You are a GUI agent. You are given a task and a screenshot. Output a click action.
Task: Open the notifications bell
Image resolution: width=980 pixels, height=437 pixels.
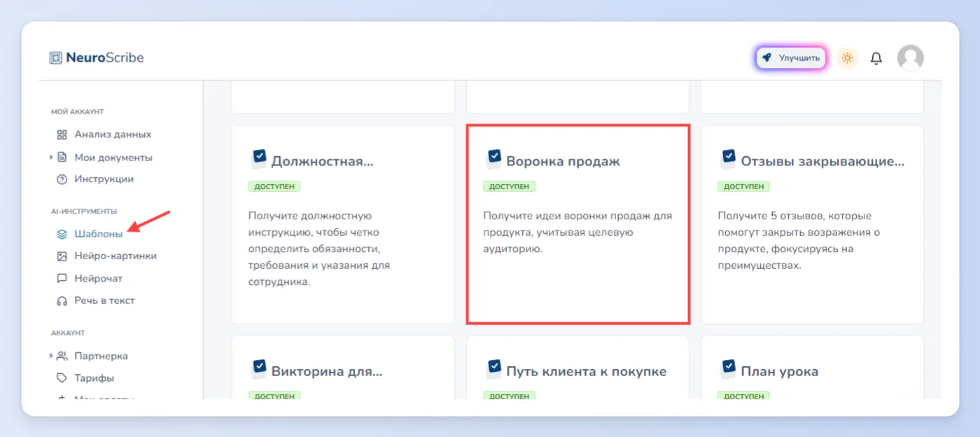876,58
